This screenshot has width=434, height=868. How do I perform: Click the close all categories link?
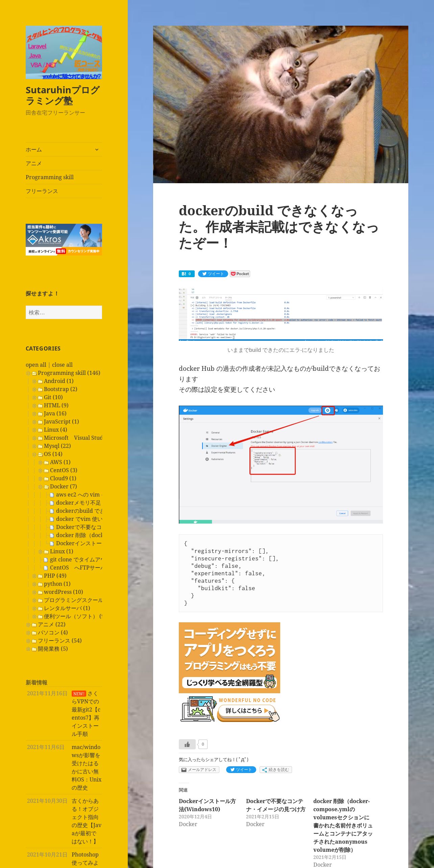tap(62, 365)
